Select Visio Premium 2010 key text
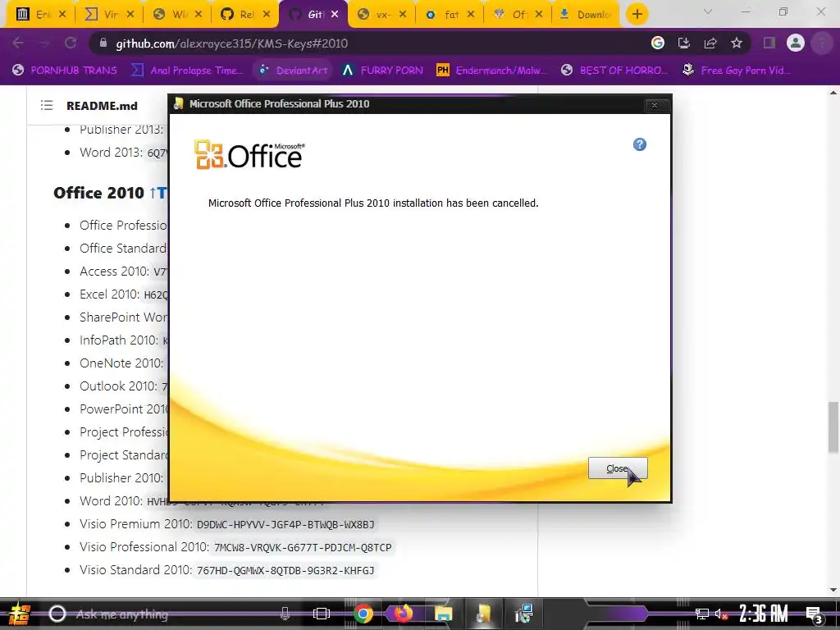This screenshot has height=630, width=840. click(x=285, y=524)
